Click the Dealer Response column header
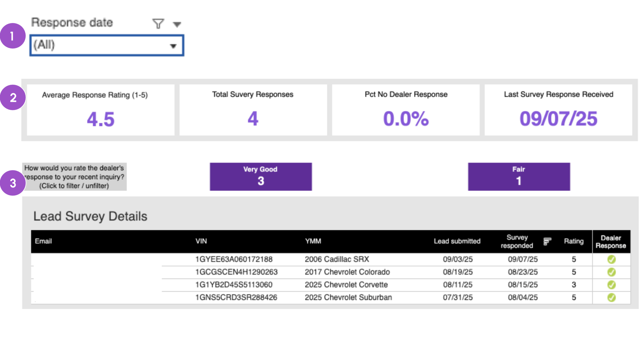Viewport: 644px width, 348px height. [x=611, y=242]
